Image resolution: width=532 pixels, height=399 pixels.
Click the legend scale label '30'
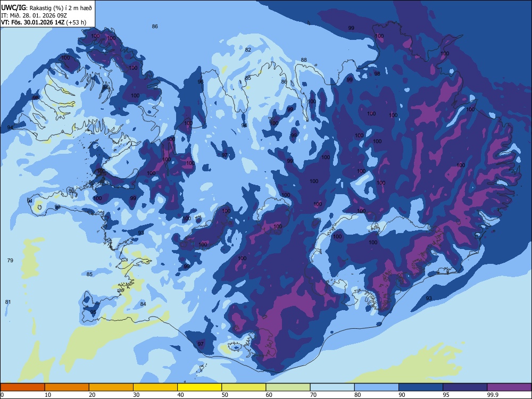pos(136,395)
